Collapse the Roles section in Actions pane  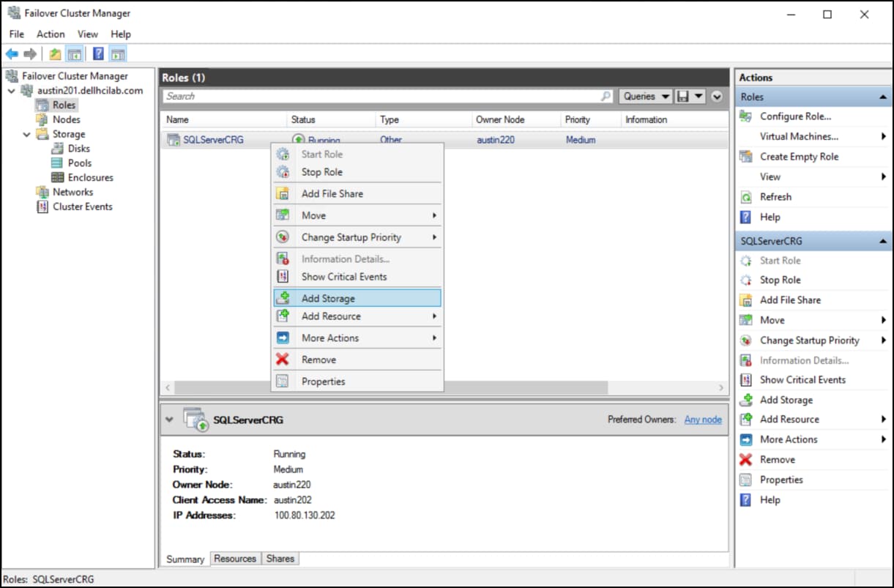point(883,97)
